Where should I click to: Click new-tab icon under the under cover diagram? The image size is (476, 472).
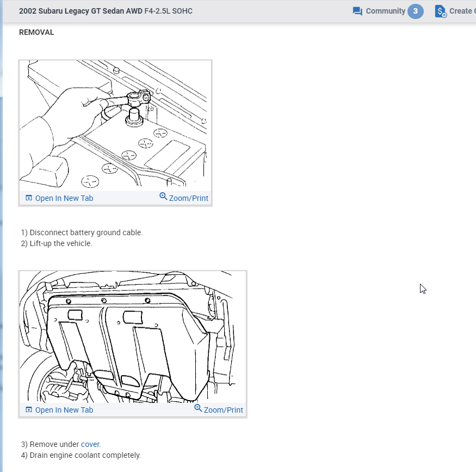point(28,409)
